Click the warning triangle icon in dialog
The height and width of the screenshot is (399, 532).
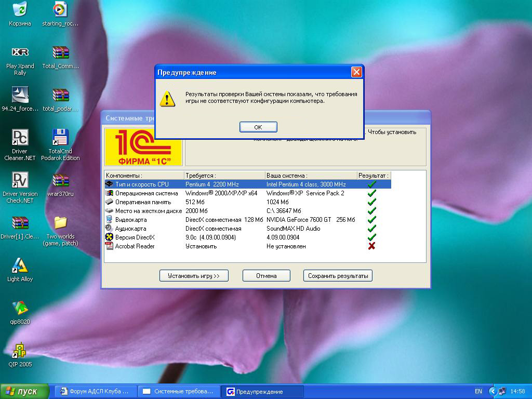pos(167,98)
